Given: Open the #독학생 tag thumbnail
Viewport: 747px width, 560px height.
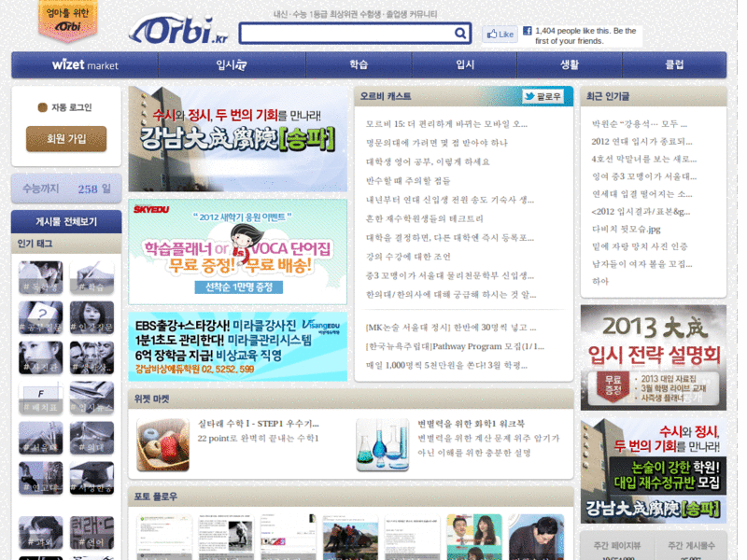Looking at the screenshot, I should (x=40, y=277).
